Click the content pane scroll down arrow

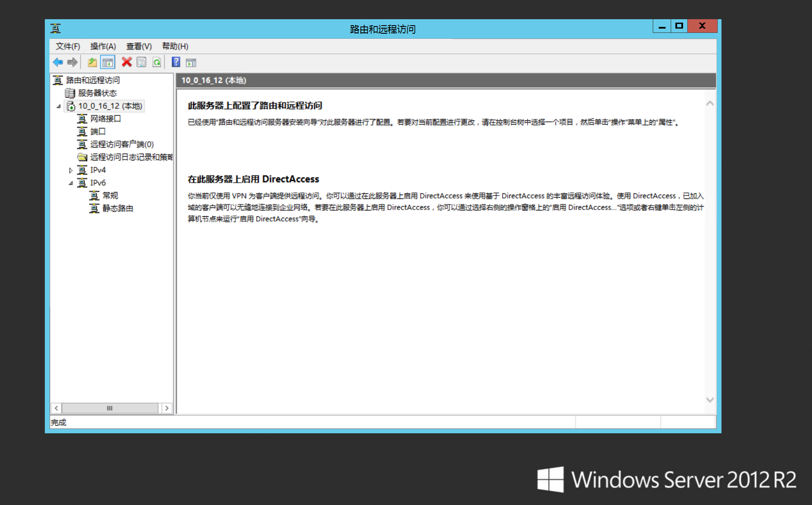point(710,400)
